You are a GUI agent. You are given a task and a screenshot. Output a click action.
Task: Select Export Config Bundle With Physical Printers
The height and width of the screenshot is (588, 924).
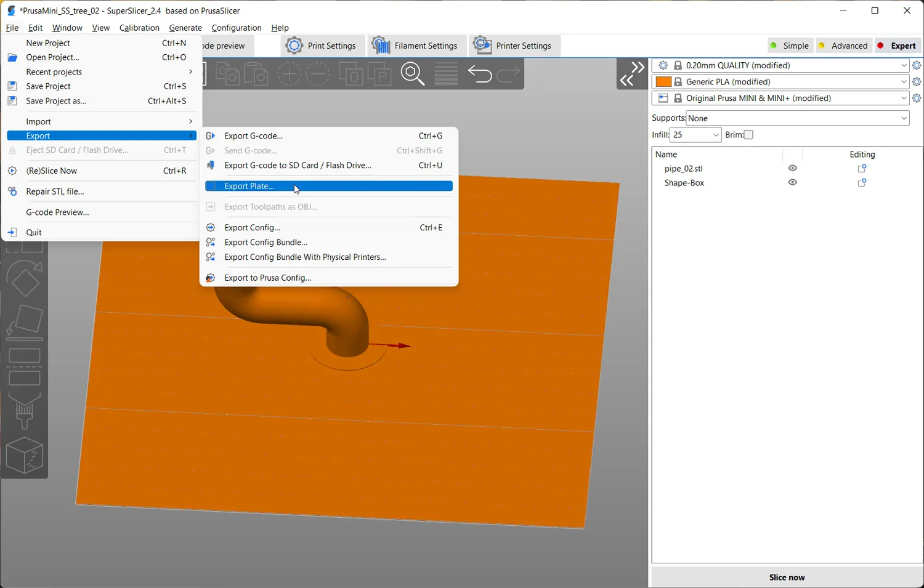(329, 257)
